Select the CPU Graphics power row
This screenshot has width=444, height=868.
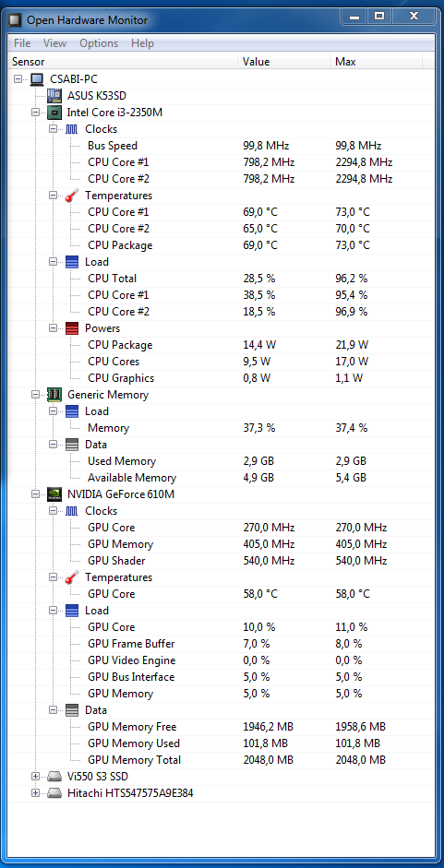click(222, 378)
